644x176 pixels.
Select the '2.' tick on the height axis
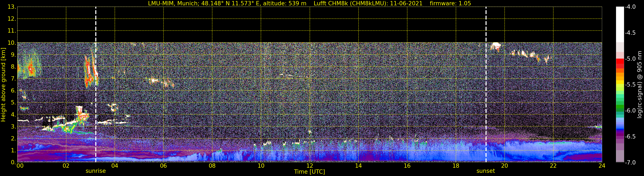13,139
